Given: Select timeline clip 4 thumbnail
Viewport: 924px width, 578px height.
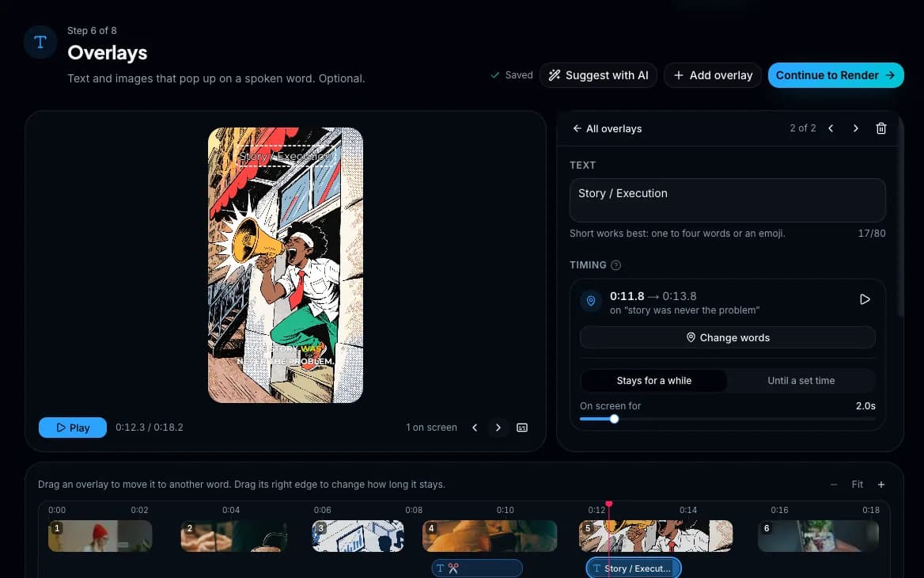Looking at the screenshot, I should (x=490, y=536).
